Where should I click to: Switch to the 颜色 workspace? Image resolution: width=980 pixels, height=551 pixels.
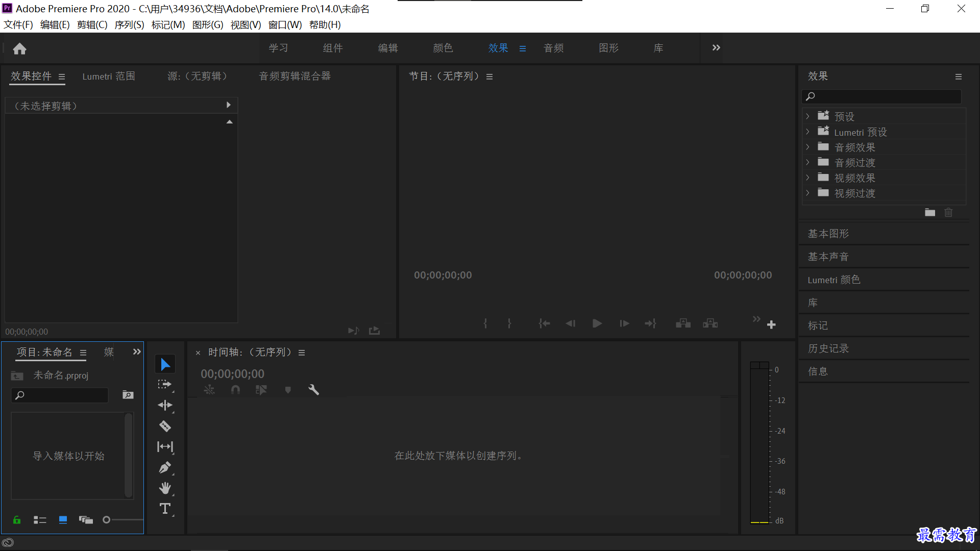click(x=443, y=48)
